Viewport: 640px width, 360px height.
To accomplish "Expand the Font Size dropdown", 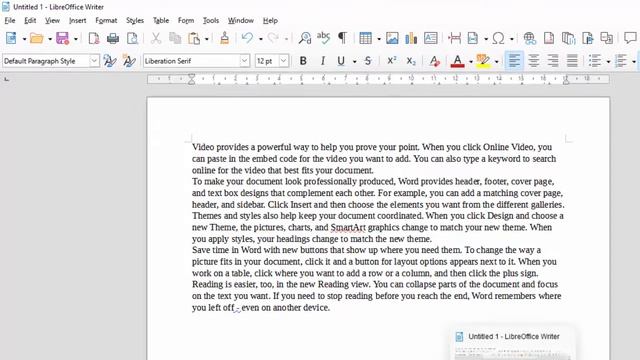I will pos(284,61).
